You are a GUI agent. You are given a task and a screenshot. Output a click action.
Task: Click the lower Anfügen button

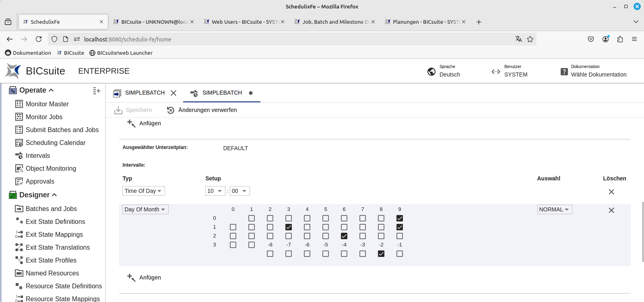(x=144, y=277)
